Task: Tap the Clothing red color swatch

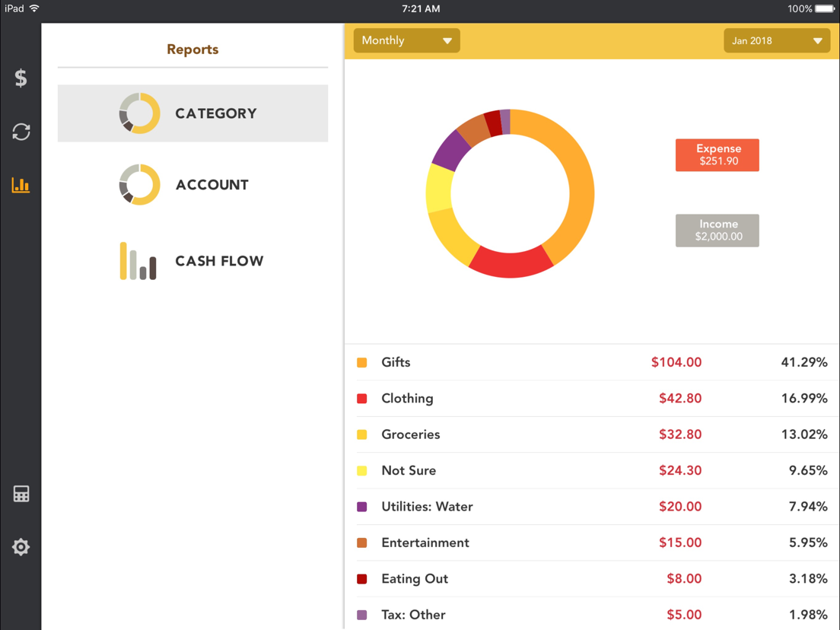Action: (362, 399)
